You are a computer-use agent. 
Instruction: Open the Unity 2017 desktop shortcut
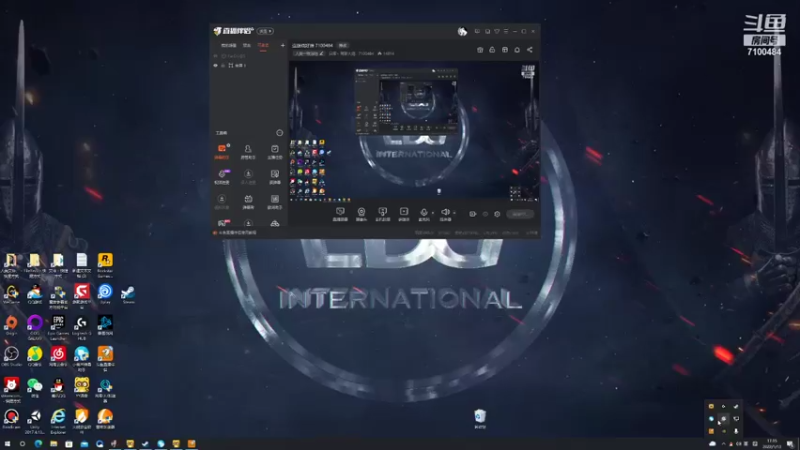coord(35,420)
